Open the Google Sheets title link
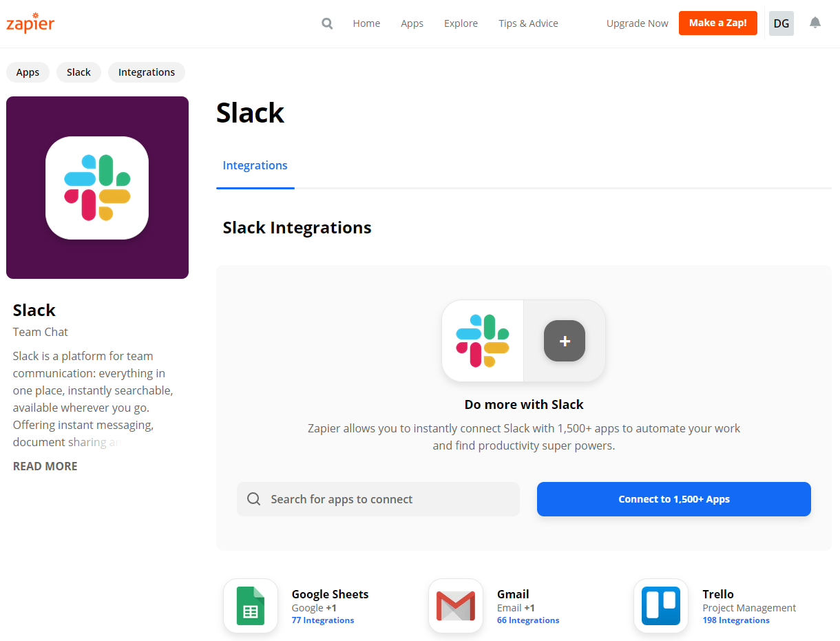This screenshot has height=641, width=840. click(x=330, y=594)
